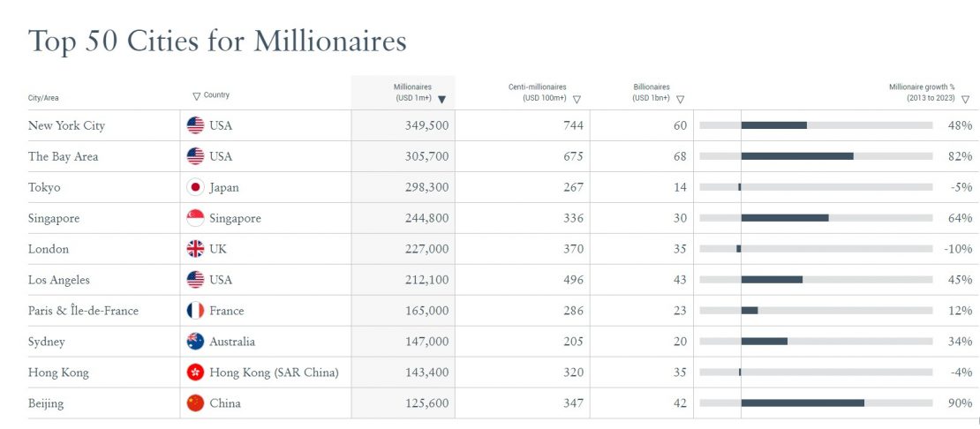This screenshot has width=980, height=429.
Task: Click the Japan flag icon in Tokyo row
Action: pyautogui.click(x=195, y=187)
